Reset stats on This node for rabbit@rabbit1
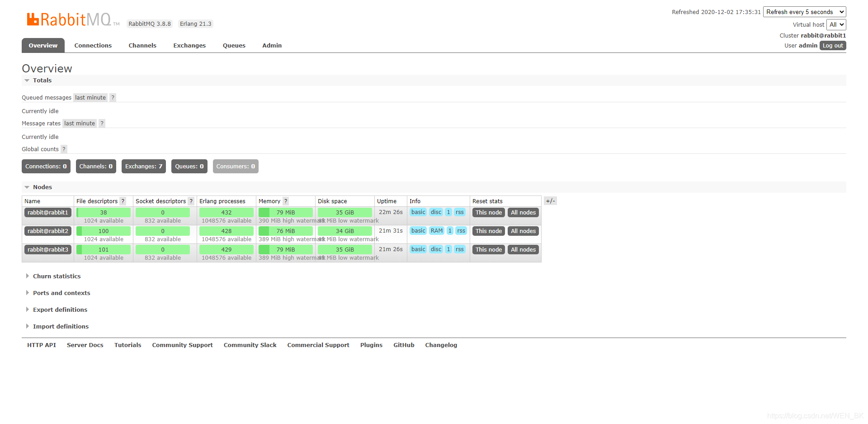Viewport: 868px width, 424px height. (489, 213)
